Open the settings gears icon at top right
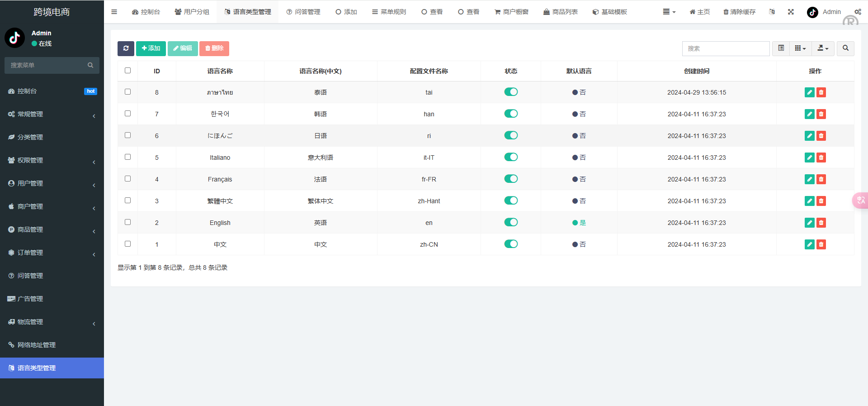This screenshot has width=868, height=406. pos(858,12)
